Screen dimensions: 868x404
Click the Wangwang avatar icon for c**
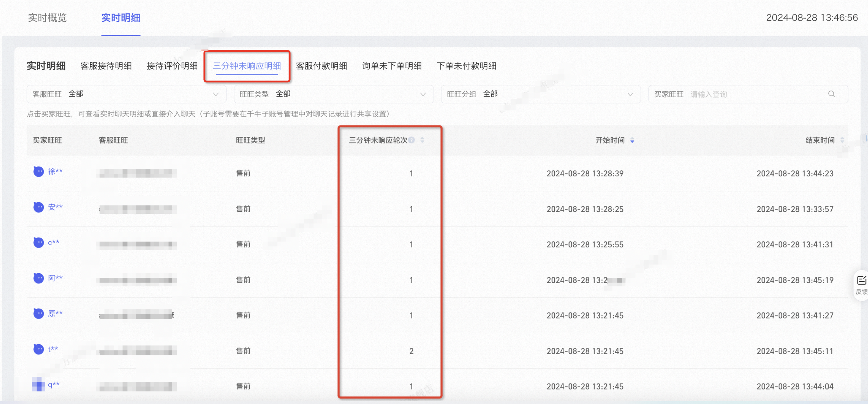(x=38, y=242)
